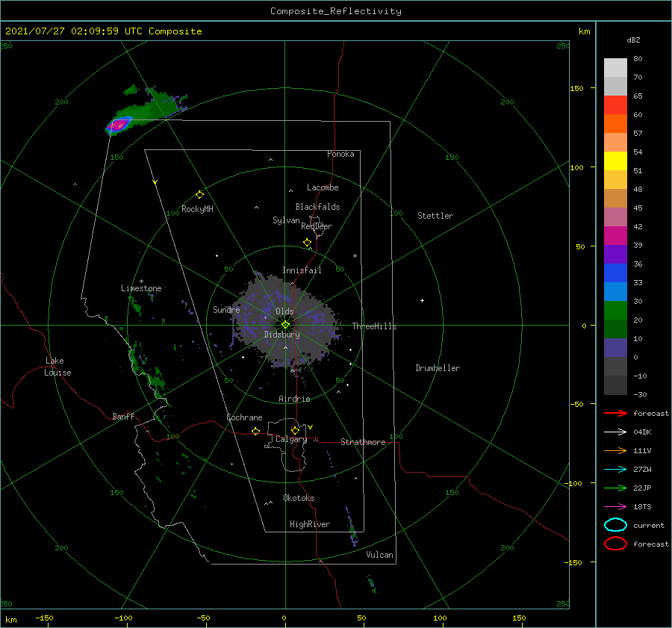Click the yellow V marker east of Calgary

310,427
